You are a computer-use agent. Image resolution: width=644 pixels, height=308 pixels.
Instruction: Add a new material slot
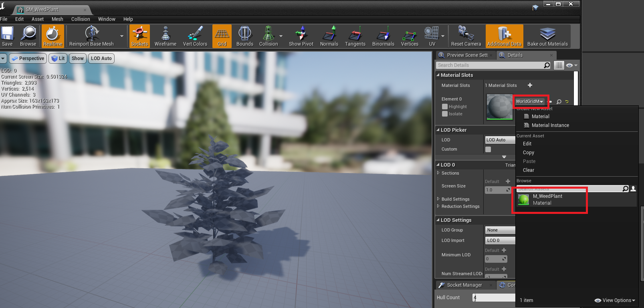pyautogui.click(x=530, y=85)
